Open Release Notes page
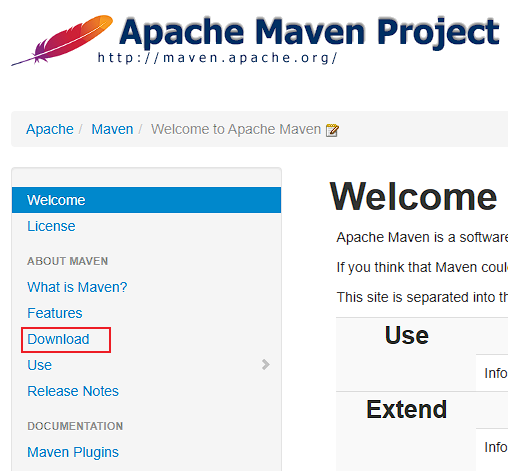The width and height of the screenshot is (508, 471). pos(73,391)
